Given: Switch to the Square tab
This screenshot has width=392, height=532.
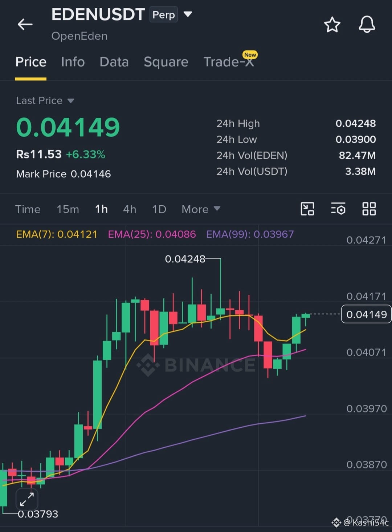Looking at the screenshot, I should pyautogui.click(x=166, y=62).
